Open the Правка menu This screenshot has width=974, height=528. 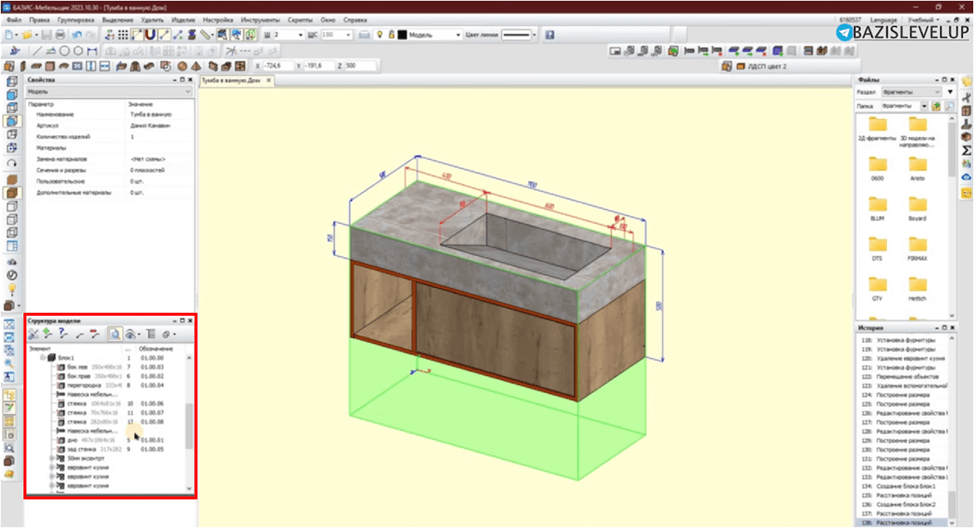(x=39, y=20)
